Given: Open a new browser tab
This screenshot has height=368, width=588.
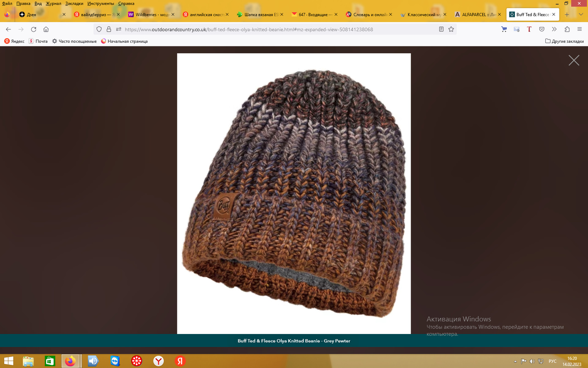Looking at the screenshot, I should 567,14.
